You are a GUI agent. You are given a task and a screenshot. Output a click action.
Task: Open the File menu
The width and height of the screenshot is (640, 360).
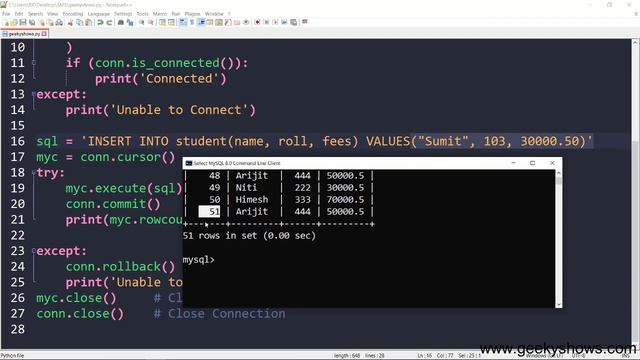pos(6,14)
